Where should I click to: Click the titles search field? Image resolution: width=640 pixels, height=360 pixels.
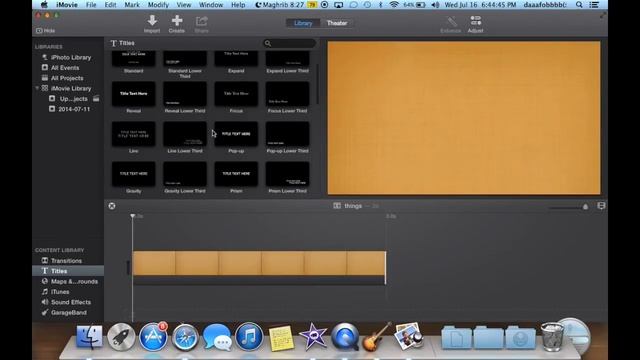coord(289,43)
